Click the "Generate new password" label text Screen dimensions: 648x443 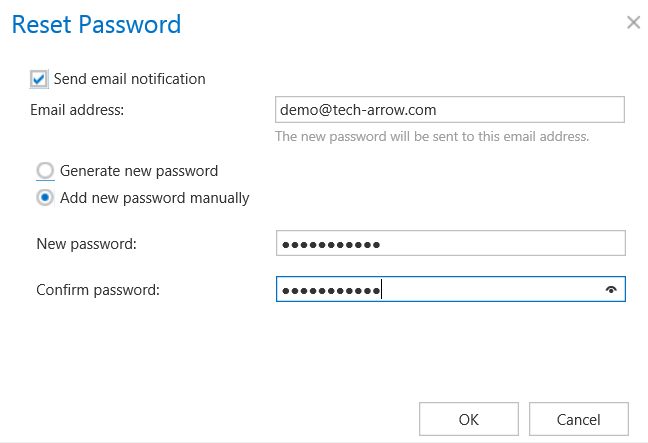point(139,171)
